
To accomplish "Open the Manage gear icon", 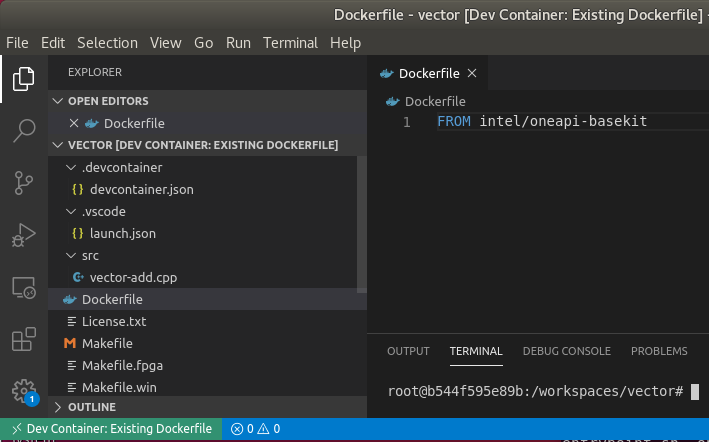I will coord(24,390).
